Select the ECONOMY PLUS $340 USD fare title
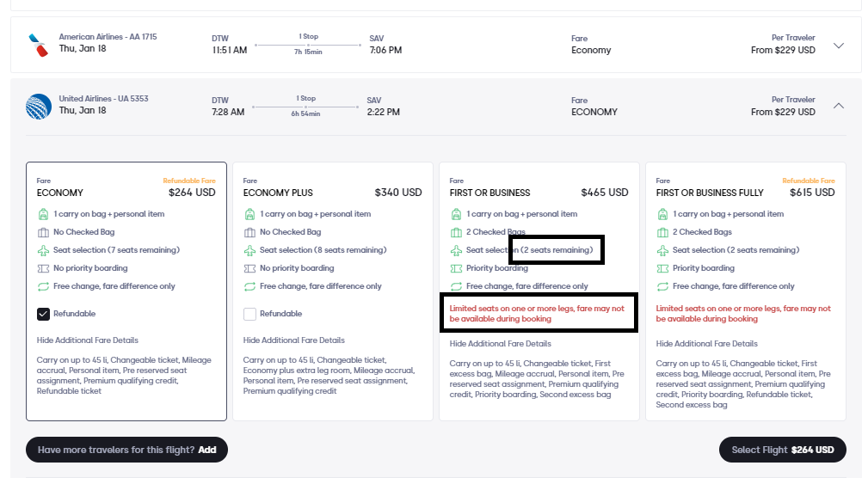Screen dimensions: 868x478 click(278, 193)
